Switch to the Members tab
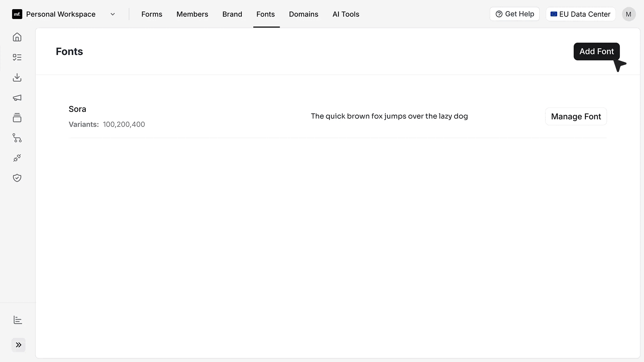This screenshot has height=362, width=644. click(x=192, y=14)
